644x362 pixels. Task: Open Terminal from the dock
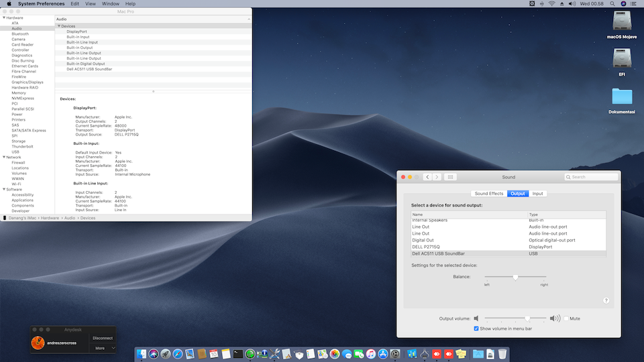237,353
